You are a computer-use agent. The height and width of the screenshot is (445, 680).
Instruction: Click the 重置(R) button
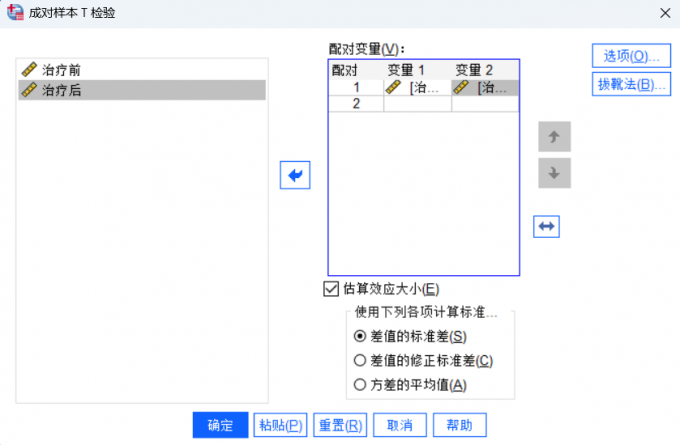[x=340, y=425]
